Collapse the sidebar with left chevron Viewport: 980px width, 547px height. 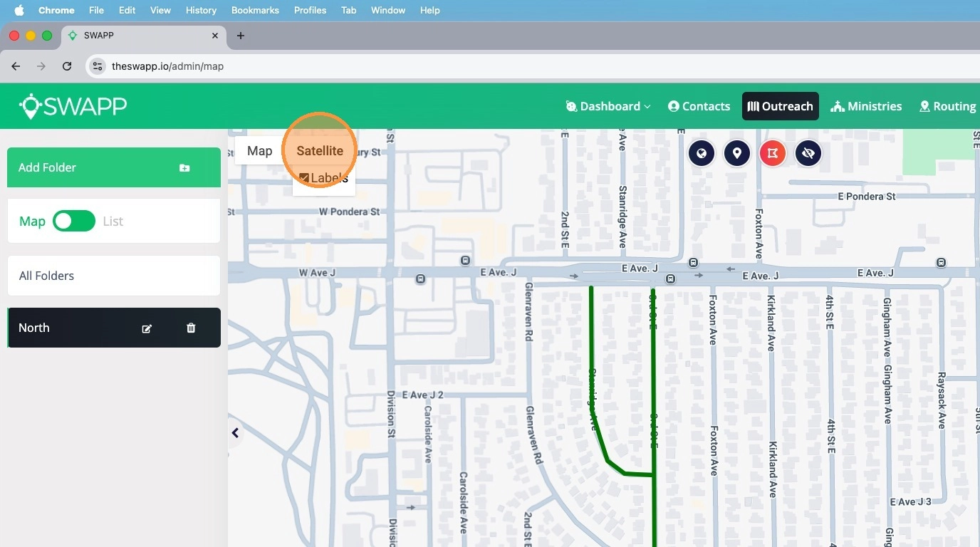pyautogui.click(x=235, y=433)
